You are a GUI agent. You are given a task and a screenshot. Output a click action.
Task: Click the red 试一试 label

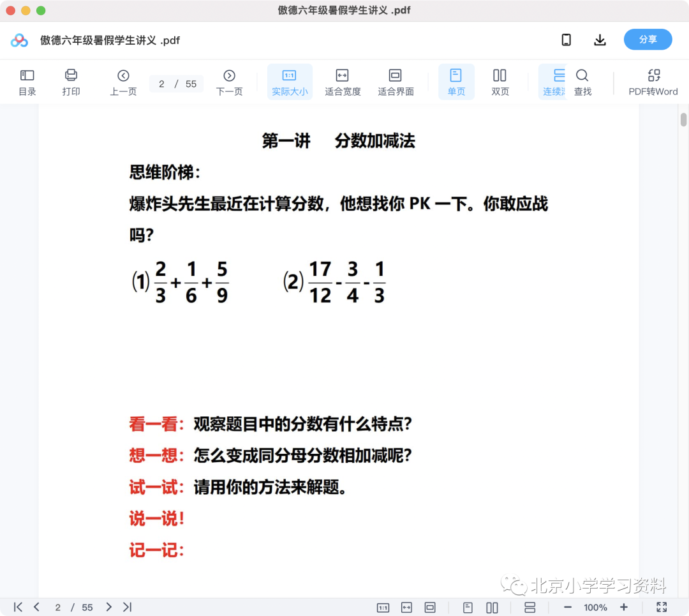coord(156,487)
